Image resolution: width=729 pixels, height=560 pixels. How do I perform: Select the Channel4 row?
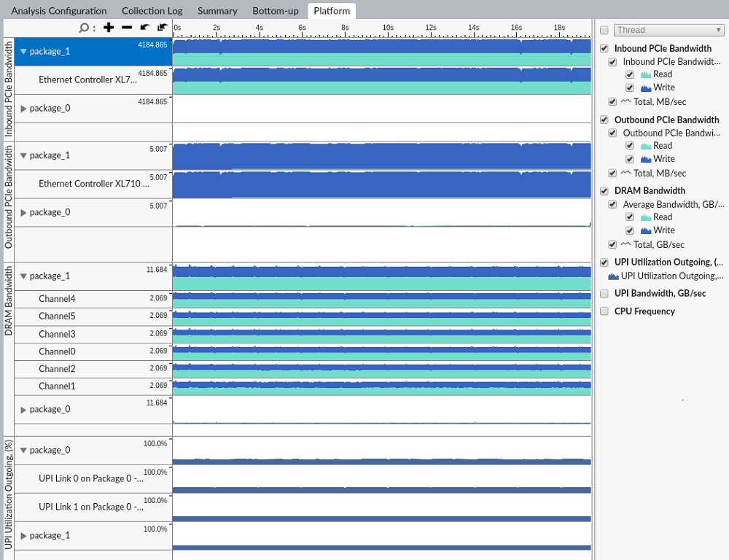pyautogui.click(x=57, y=299)
